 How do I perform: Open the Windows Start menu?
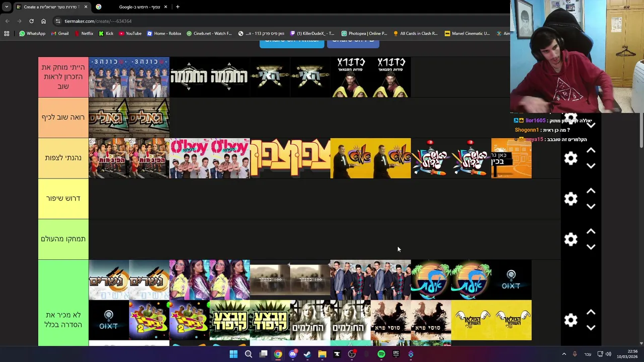233,354
